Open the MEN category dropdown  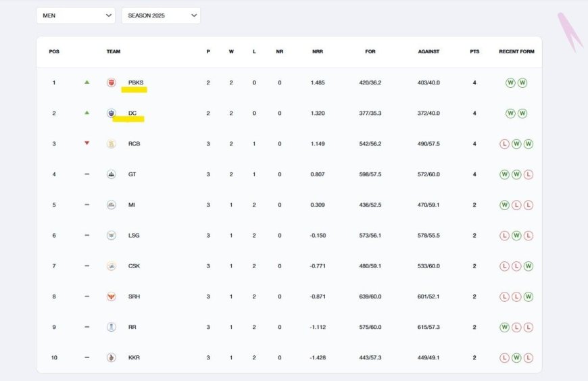(x=76, y=16)
